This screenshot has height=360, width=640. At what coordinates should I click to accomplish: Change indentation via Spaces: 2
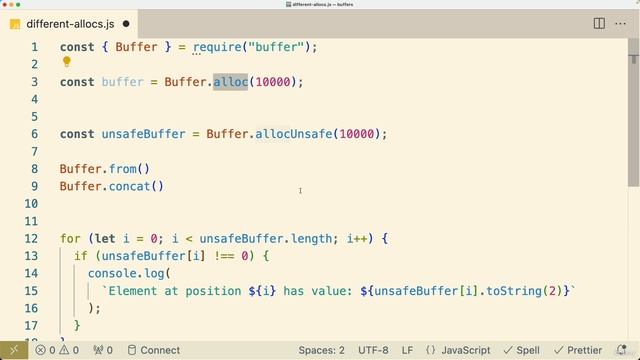pyautogui.click(x=321, y=350)
